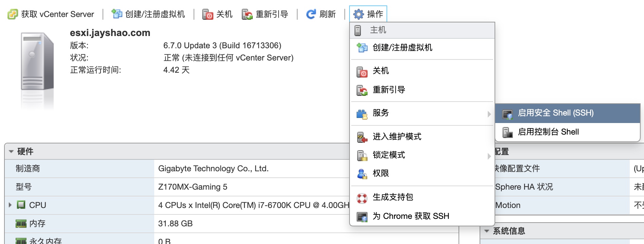This screenshot has width=644, height=244.
Task: Collapse the 系统信息 panel
Action: pyautogui.click(x=487, y=231)
